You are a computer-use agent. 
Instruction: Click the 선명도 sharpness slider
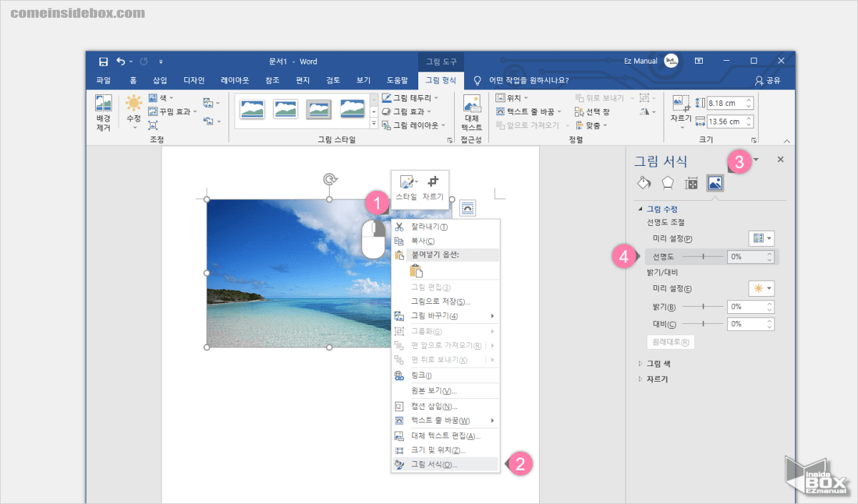702,256
